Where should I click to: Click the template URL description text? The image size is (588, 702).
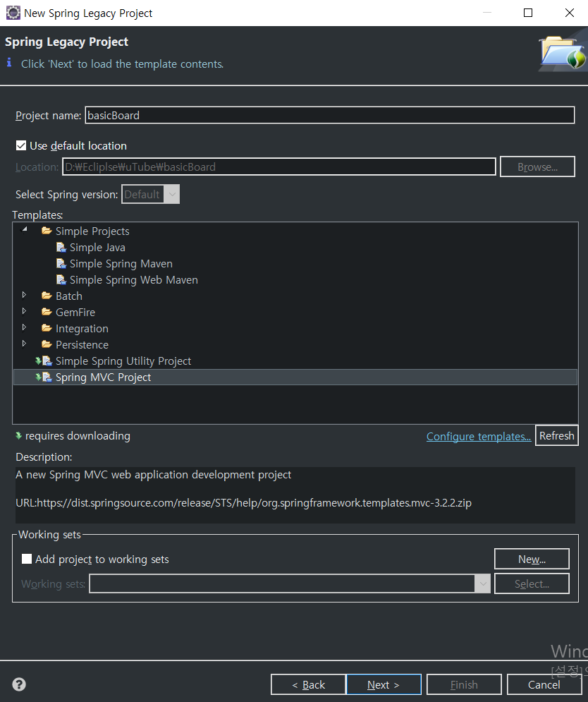pyautogui.click(x=243, y=503)
